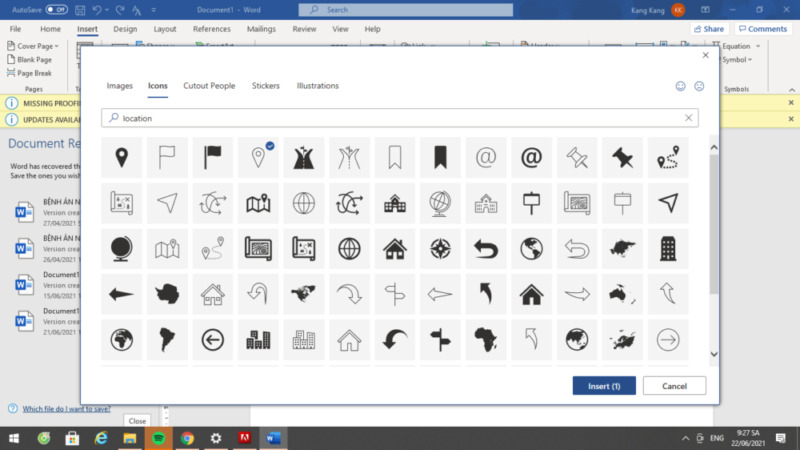This screenshot has width=800, height=450.
Task: Click the Insert (1) button
Action: [604, 386]
